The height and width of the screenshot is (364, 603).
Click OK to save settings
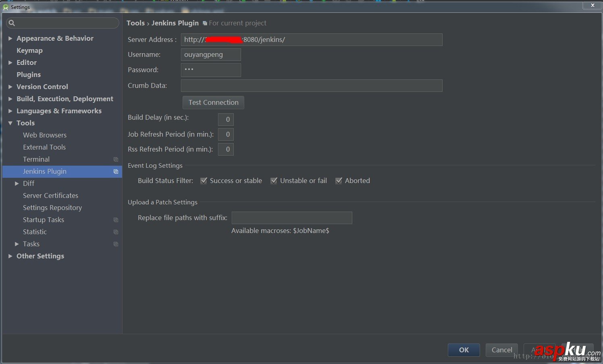pyautogui.click(x=464, y=350)
